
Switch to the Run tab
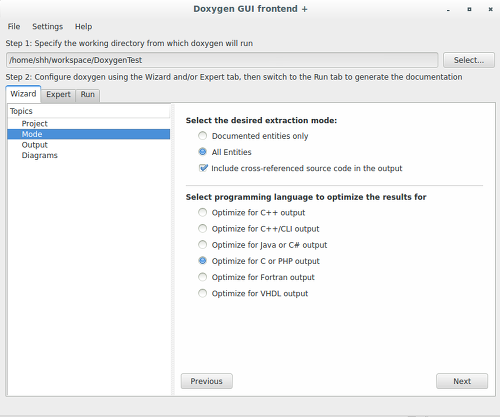coord(88,95)
